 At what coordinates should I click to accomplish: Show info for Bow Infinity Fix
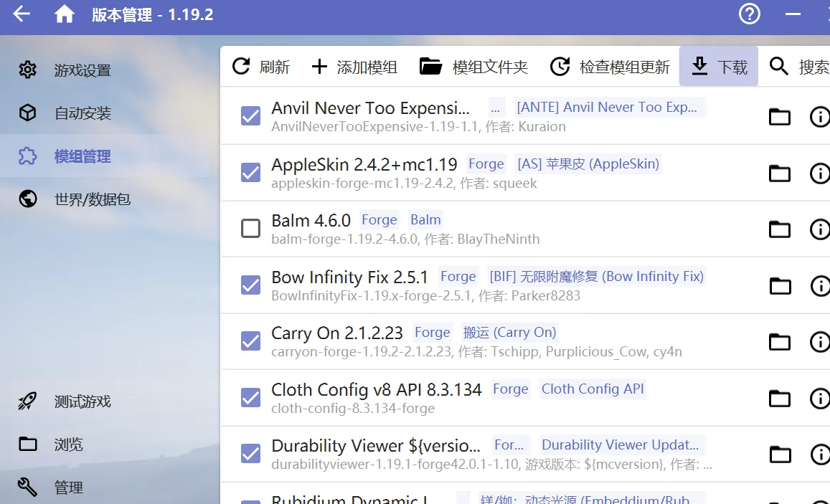click(x=820, y=285)
